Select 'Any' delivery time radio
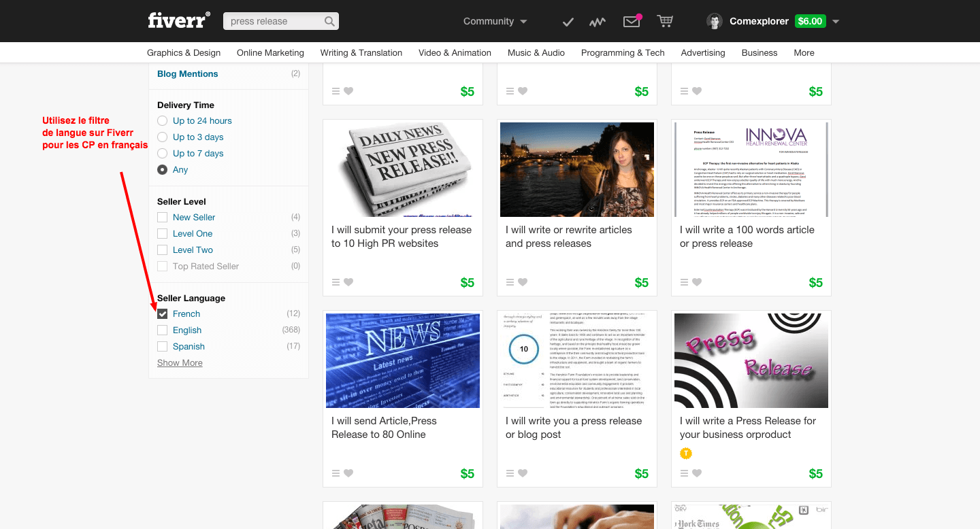The image size is (980, 529). pyautogui.click(x=162, y=169)
